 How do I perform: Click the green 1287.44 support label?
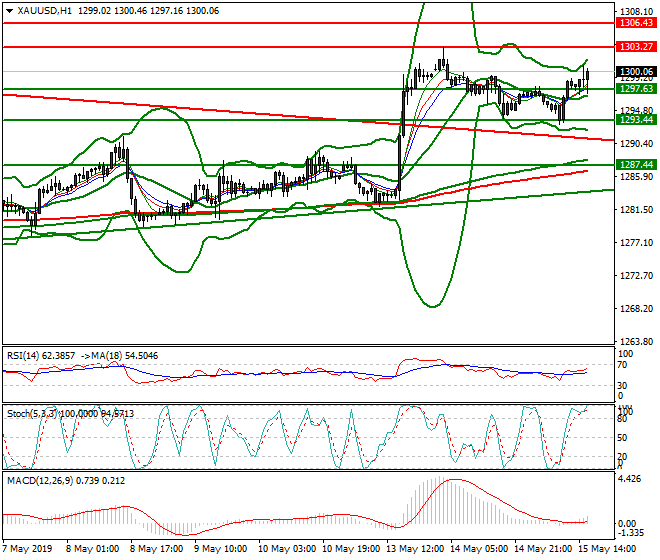[x=636, y=165]
